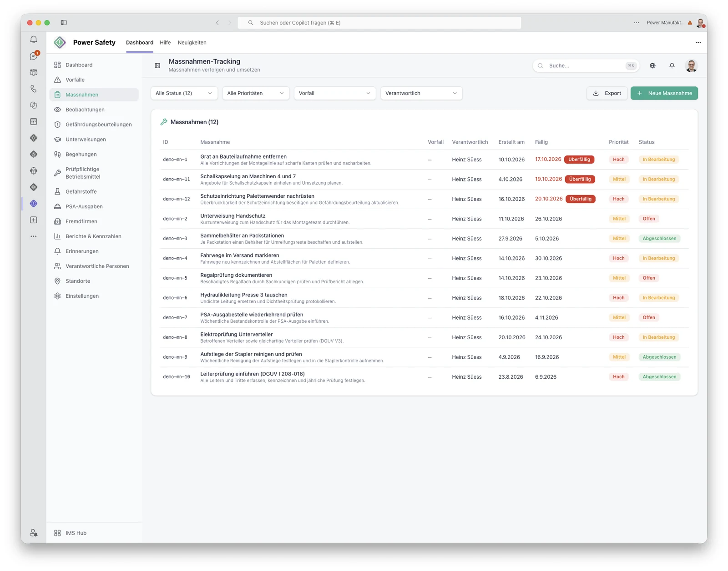Toggle the window sidebar icon in title bar

click(x=64, y=23)
